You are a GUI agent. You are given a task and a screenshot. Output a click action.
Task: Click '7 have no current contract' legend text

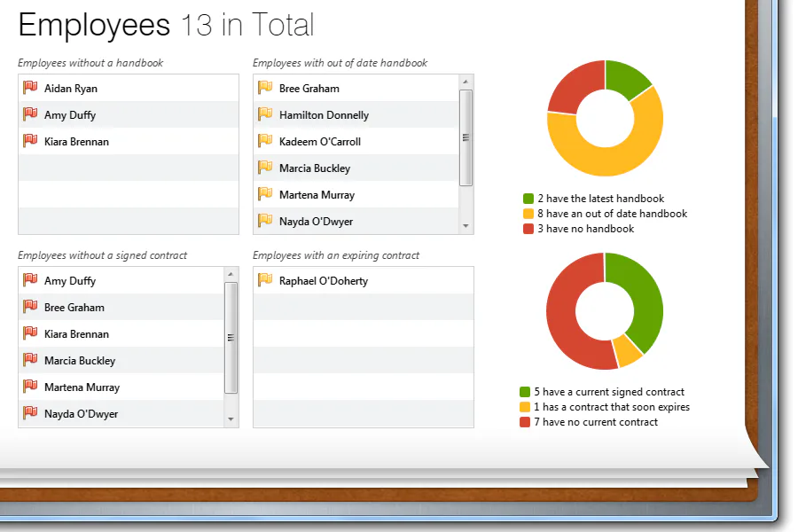(596, 422)
